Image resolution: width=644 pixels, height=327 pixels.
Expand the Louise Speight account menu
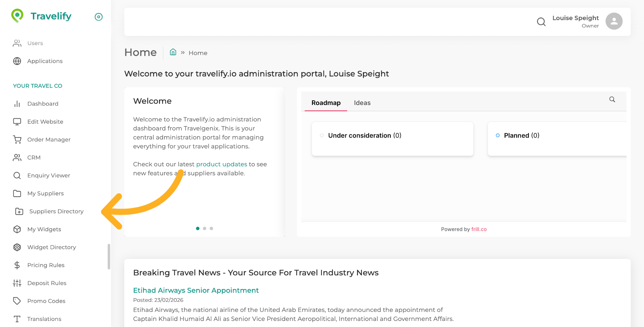coord(575,21)
